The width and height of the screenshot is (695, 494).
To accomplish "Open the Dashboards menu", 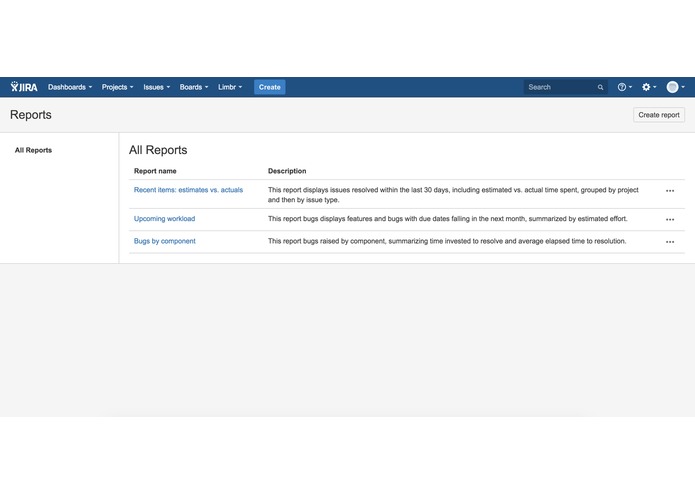I will click(x=70, y=87).
